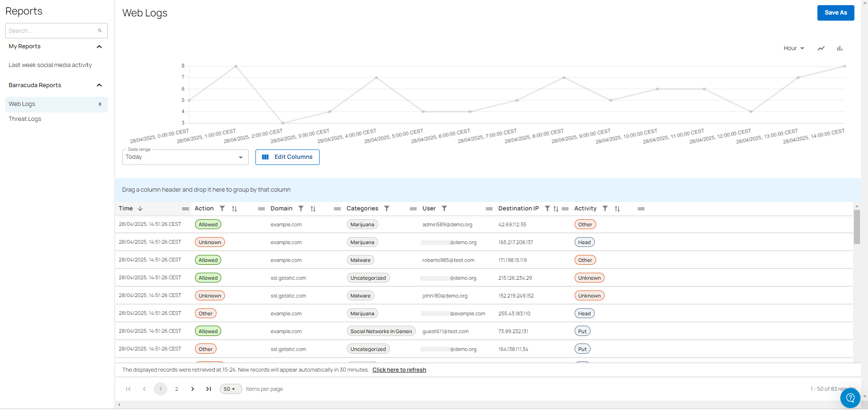The width and height of the screenshot is (868, 410).
Task: Sort the Activity column
Action: 617,209
